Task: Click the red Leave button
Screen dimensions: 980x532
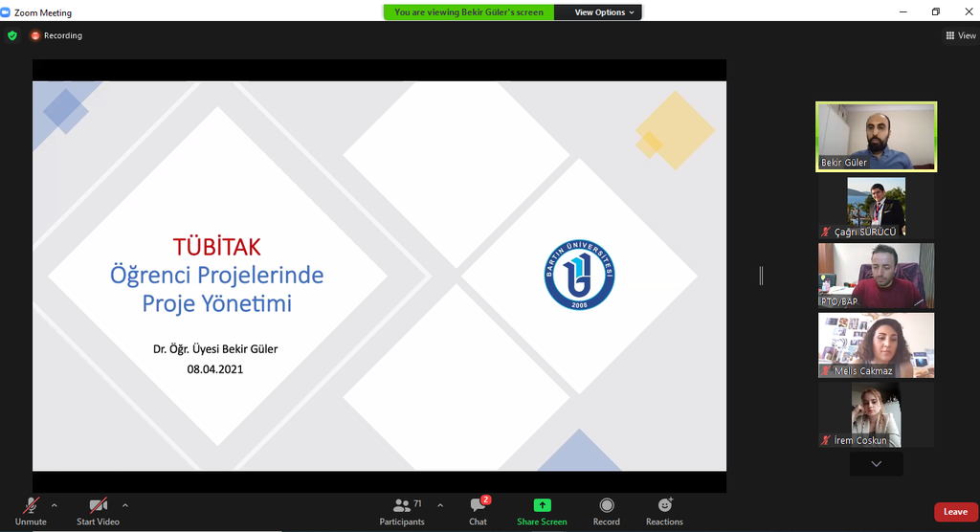Action: pyautogui.click(x=955, y=512)
